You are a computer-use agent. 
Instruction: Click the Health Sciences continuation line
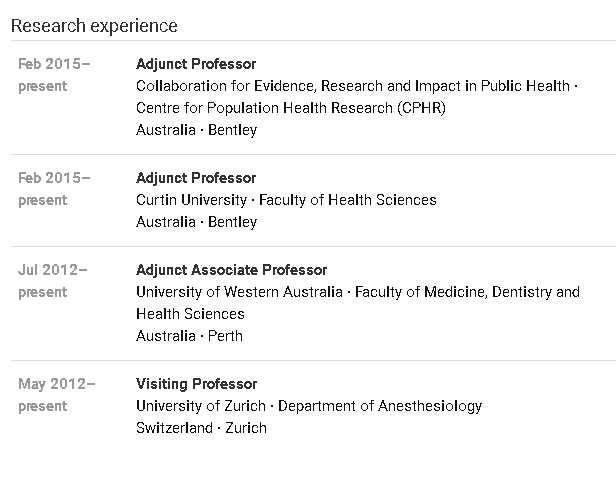(x=190, y=314)
